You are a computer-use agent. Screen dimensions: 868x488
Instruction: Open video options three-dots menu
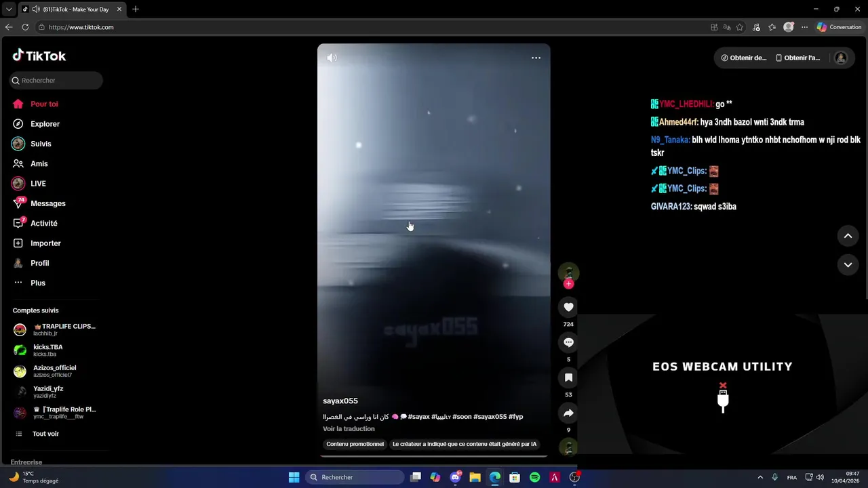point(536,58)
